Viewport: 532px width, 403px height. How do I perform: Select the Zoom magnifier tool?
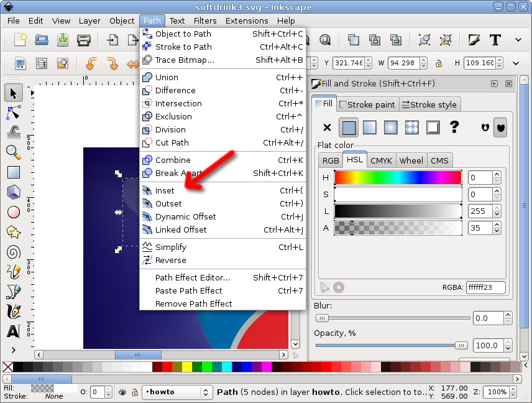click(x=14, y=152)
